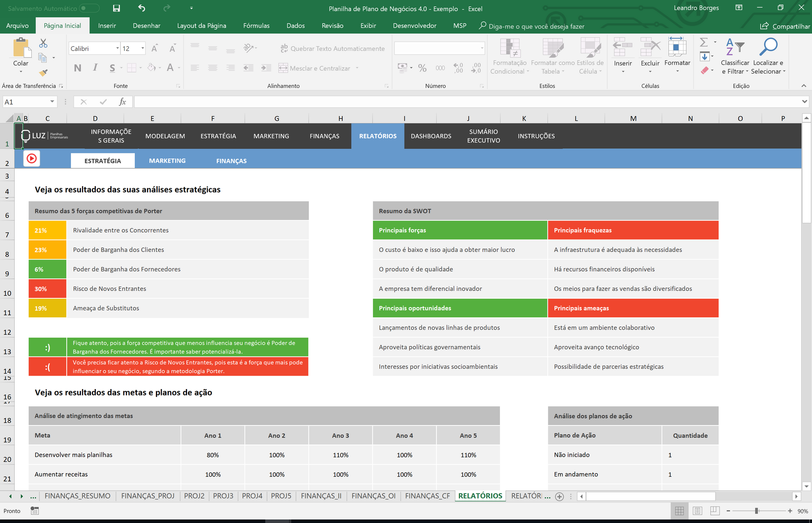Click the Undo arrow icon
Image resolution: width=812 pixels, height=523 pixels.
coord(142,8)
